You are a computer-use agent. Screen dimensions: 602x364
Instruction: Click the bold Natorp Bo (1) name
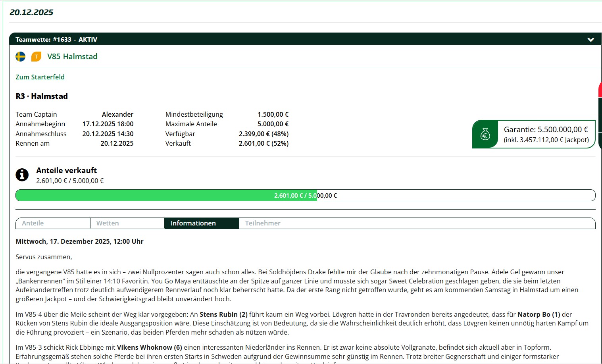[x=539, y=314]
